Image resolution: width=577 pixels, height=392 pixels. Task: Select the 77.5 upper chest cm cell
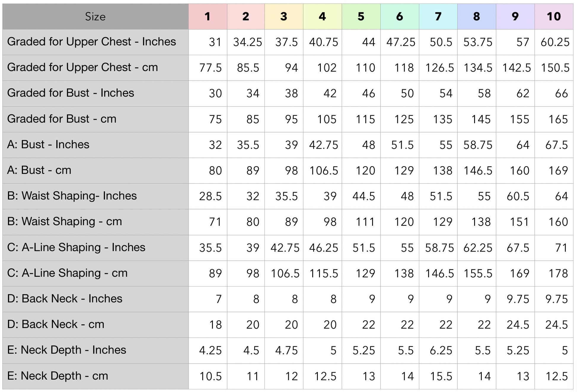pyautogui.click(x=210, y=68)
